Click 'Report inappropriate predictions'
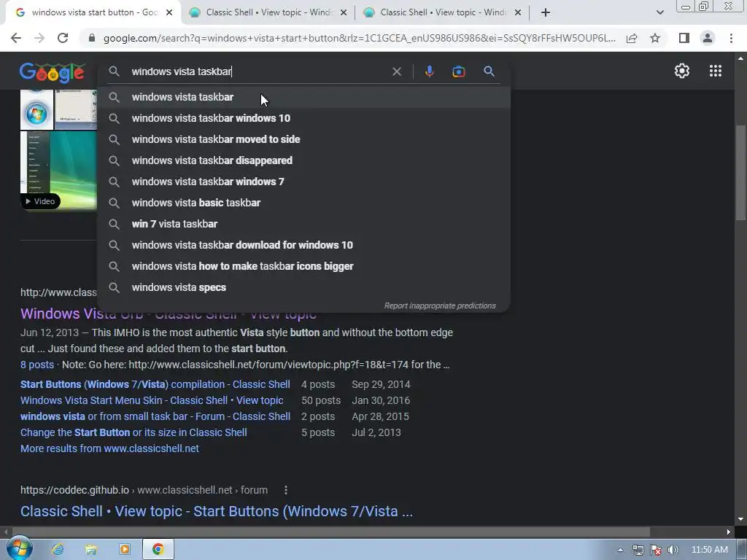 pyautogui.click(x=440, y=306)
